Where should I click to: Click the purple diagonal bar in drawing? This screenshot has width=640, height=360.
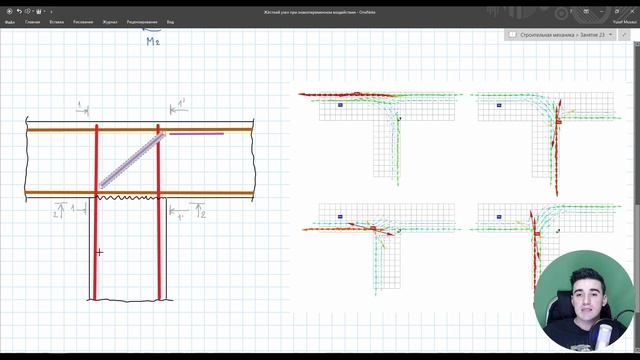coord(132,160)
